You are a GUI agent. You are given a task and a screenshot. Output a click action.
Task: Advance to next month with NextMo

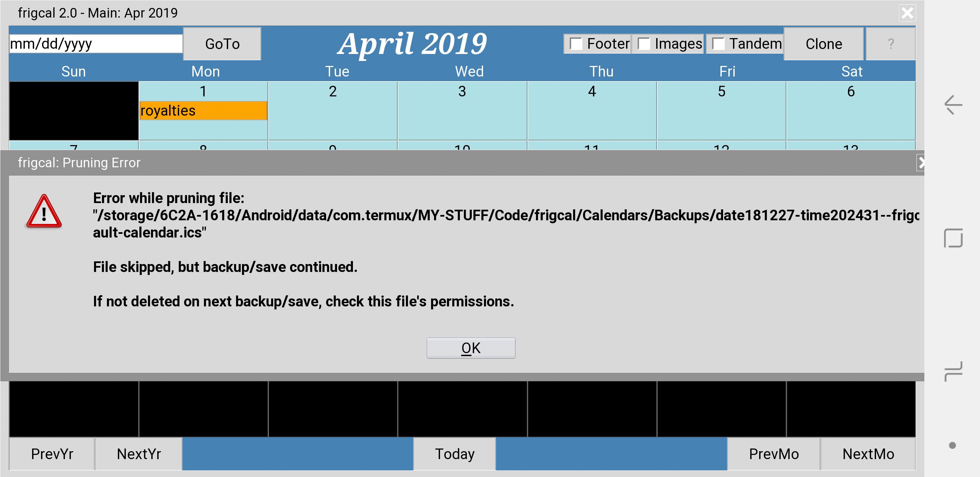tap(868, 454)
